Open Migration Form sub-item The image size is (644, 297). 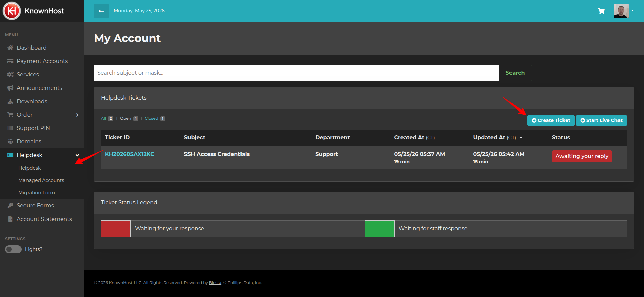[x=37, y=193]
